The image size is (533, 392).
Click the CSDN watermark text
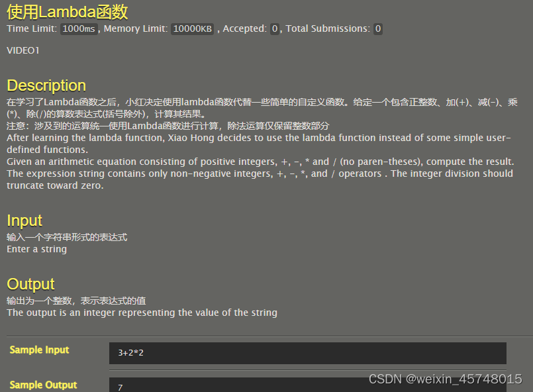[x=386, y=379]
